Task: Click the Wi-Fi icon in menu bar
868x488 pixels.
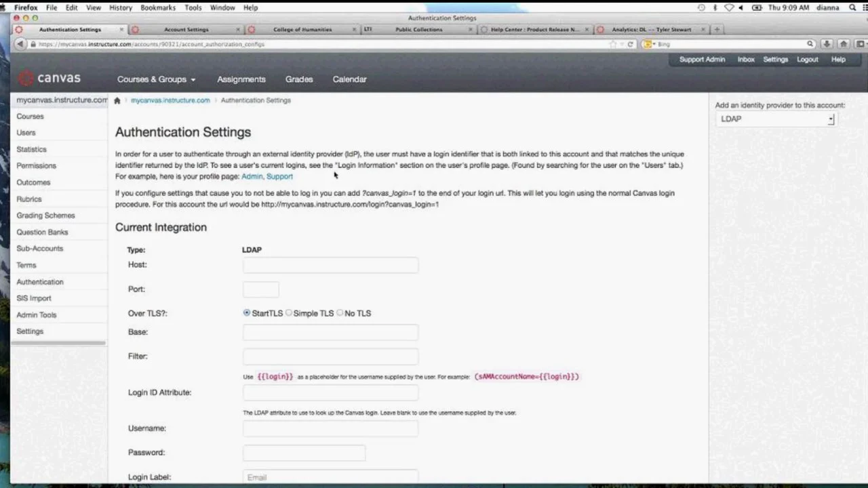Action: 729,7
